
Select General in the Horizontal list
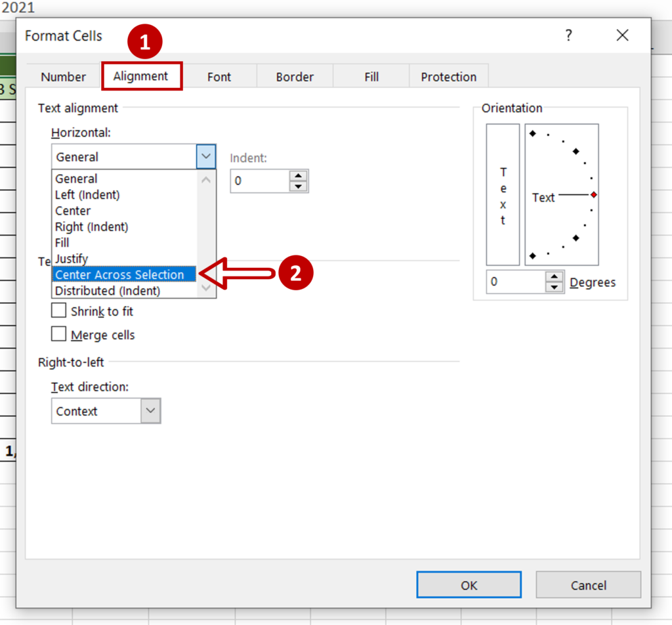coord(124,179)
